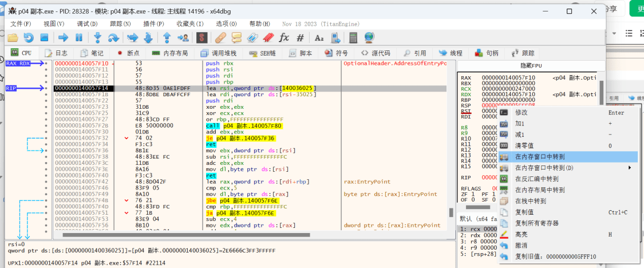Open the Scylla plugin icon
Image resolution: width=644 pixels, height=268 pixels.
pyautogui.click(x=202, y=38)
